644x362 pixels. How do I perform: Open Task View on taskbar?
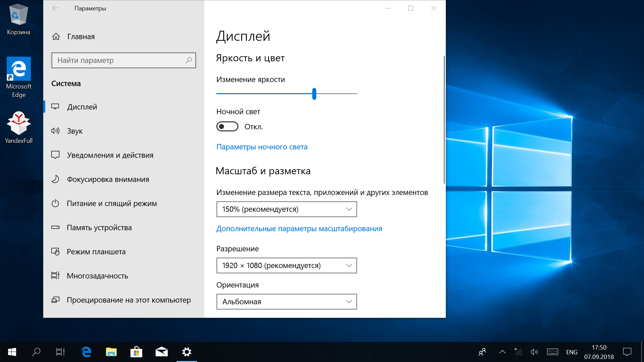click(60, 352)
